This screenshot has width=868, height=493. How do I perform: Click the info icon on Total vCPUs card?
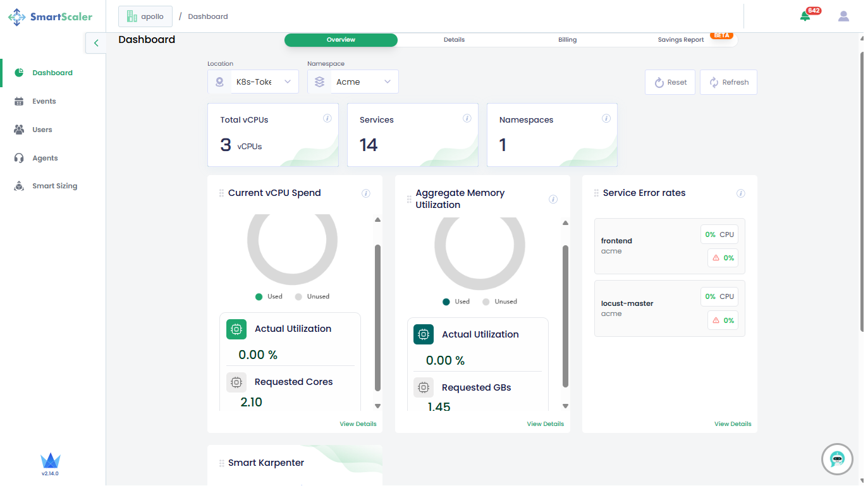[x=327, y=118]
